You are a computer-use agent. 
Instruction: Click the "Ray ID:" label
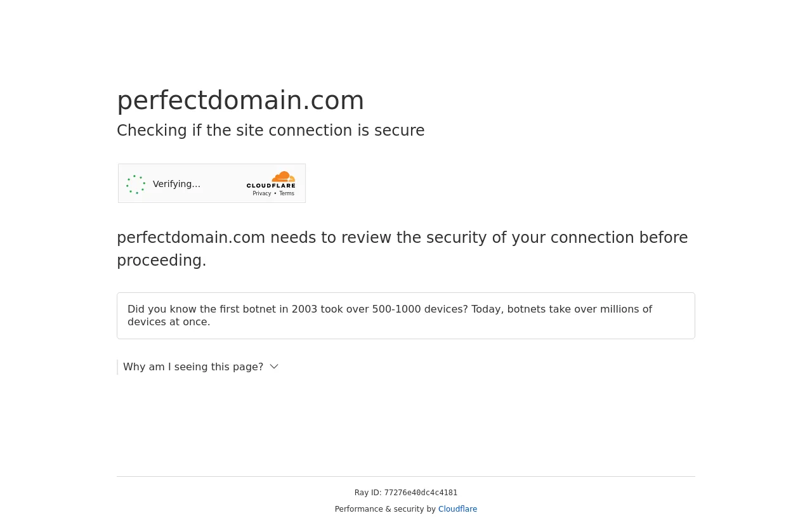point(368,493)
